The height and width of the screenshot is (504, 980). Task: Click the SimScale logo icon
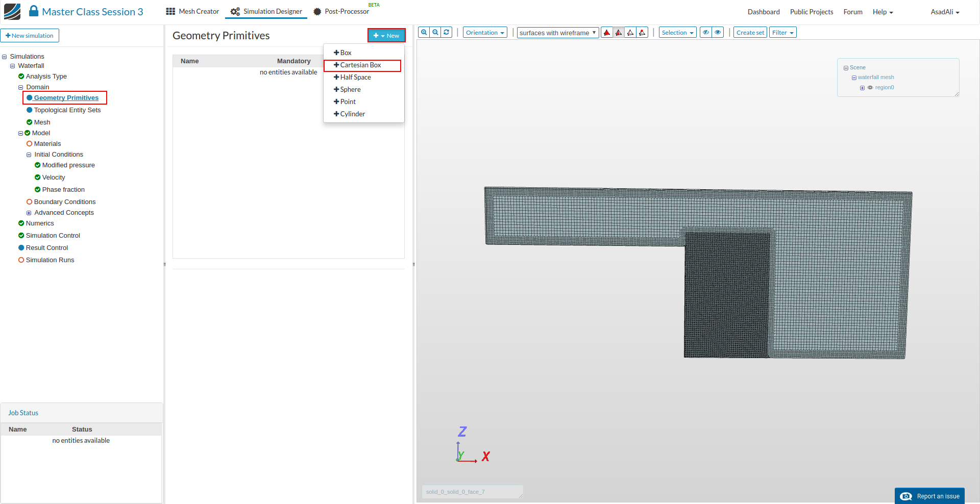pyautogui.click(x=12, y=11)
